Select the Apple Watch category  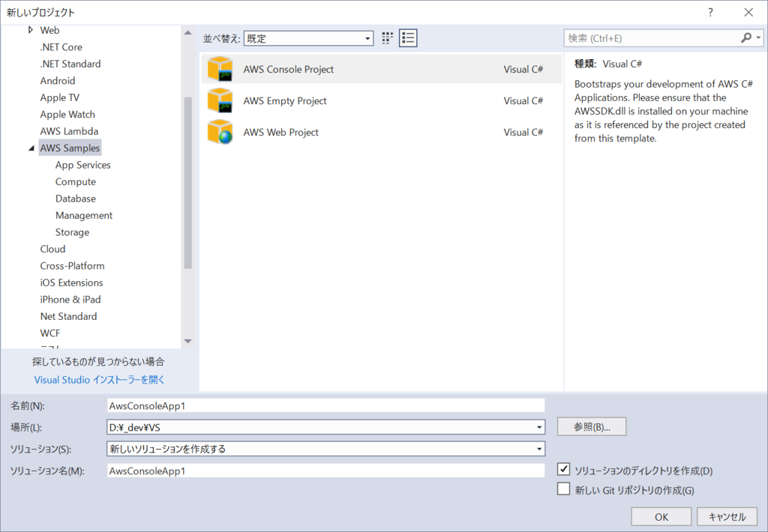67,114
